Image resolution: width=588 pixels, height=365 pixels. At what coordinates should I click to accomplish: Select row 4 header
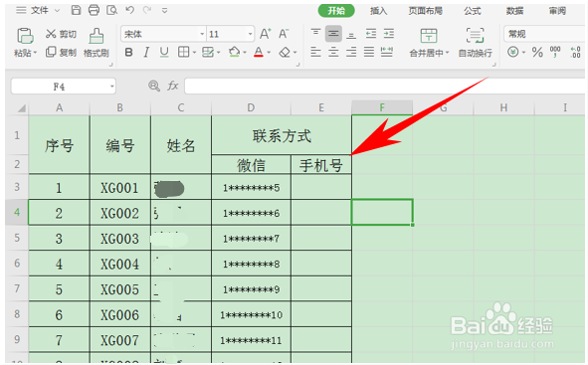(17, 212)
